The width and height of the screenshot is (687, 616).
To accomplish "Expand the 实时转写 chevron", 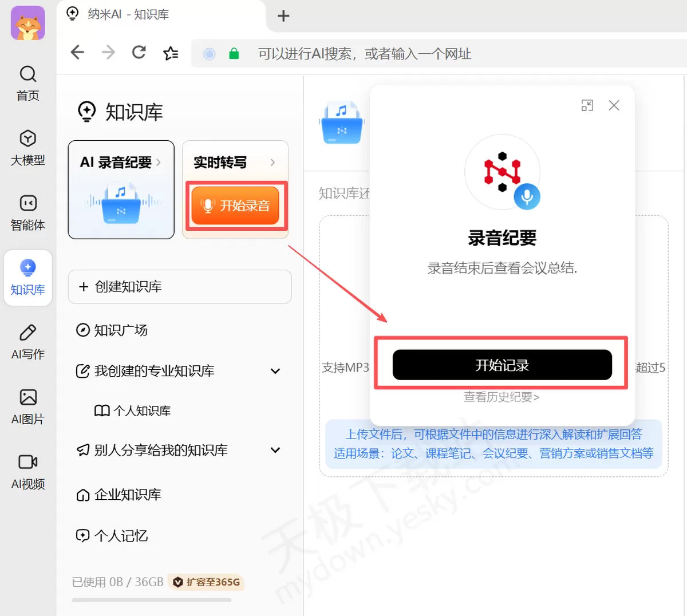I will pos(273,163).
